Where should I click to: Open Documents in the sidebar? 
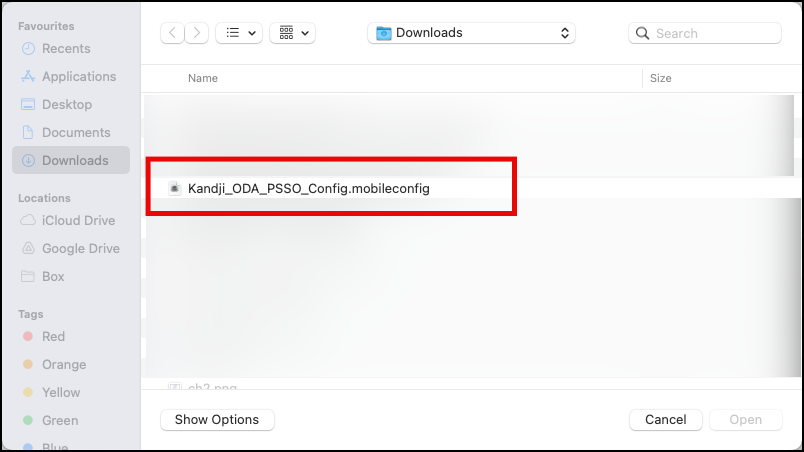76,132
